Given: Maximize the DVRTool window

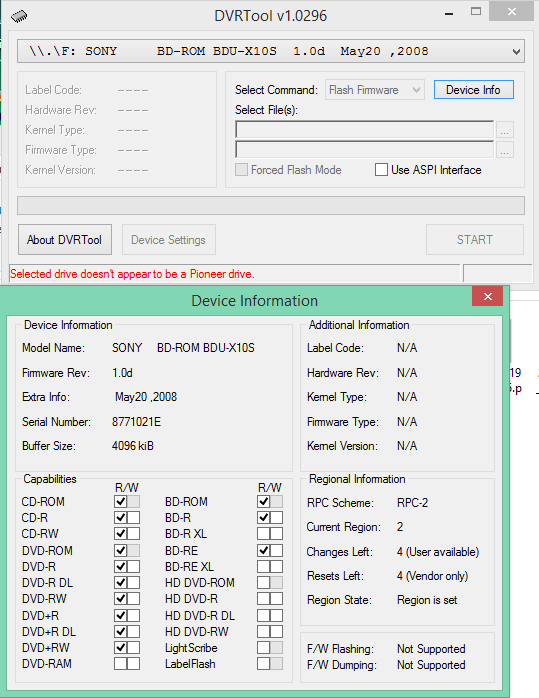Looking at the screenshot, I should 476,12.
